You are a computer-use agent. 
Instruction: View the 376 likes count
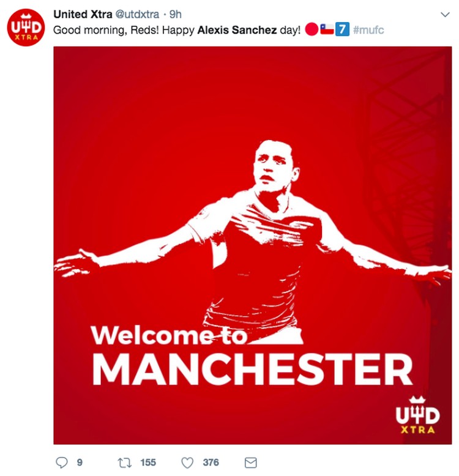(x=211, y=463)
